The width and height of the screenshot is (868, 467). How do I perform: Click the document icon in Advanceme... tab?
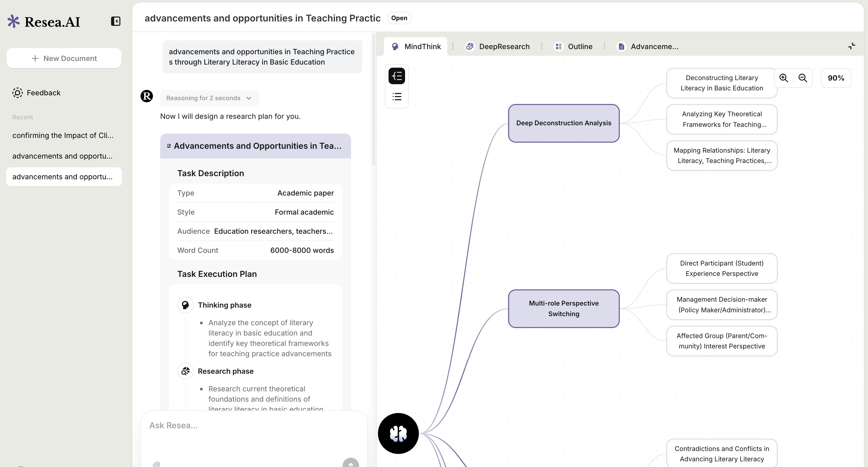tap(621, 46)
